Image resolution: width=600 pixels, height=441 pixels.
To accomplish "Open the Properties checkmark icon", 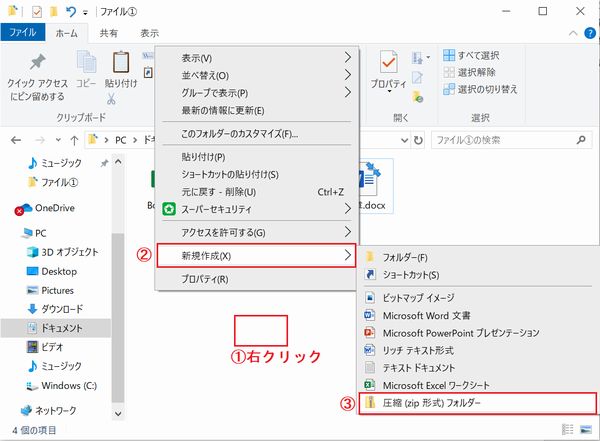I will tap(389, 61).
